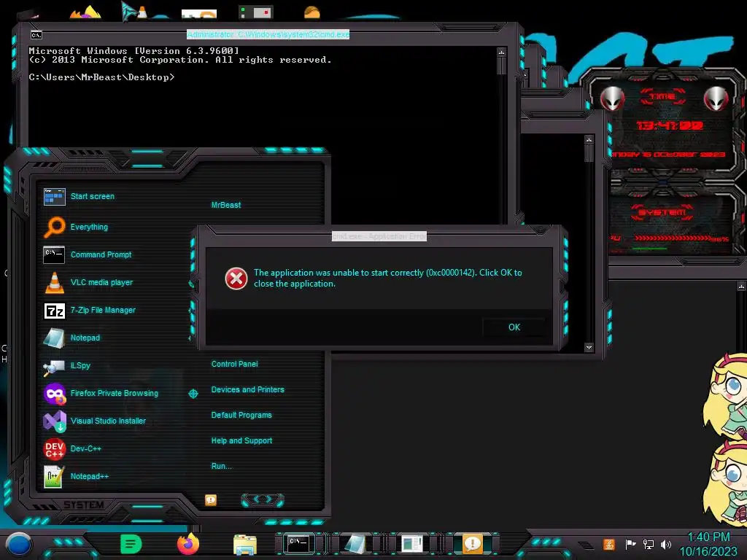This screenshot has height=560, width=747.
Task: Open the MrBeast user folder link
Action: click(x=226, y=205)
